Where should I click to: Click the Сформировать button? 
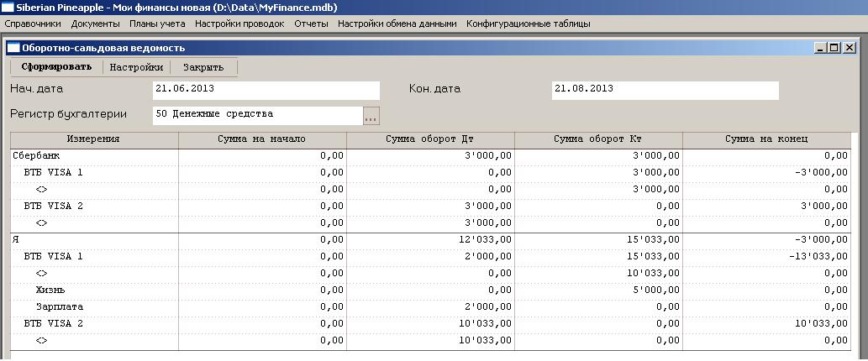point(56,67)
